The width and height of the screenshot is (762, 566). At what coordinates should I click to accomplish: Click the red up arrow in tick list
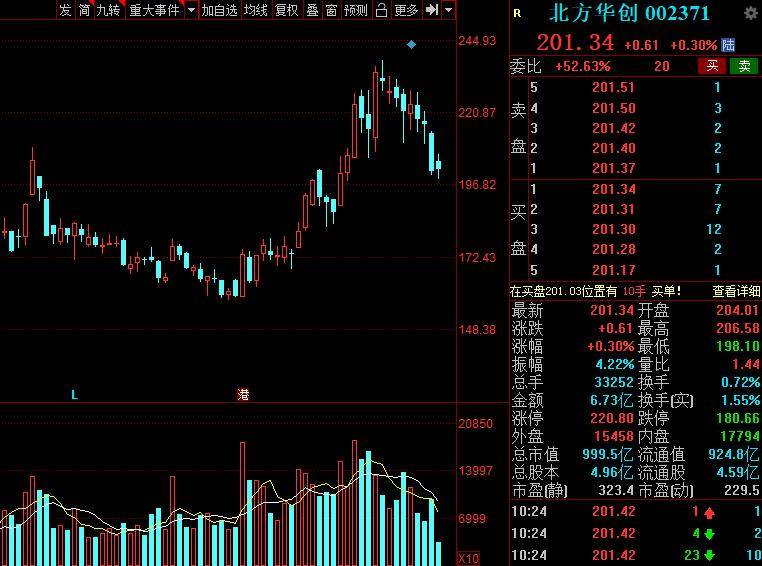(709, 512)
